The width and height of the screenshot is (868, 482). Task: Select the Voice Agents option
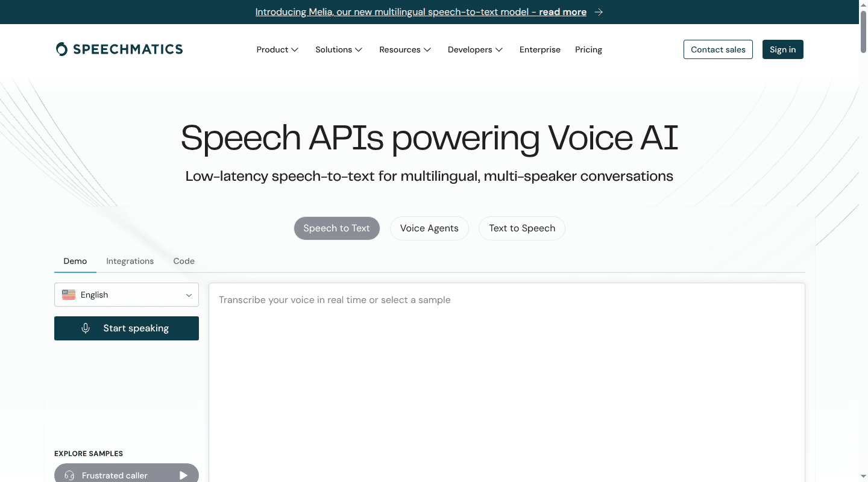(x=429, y=228)
